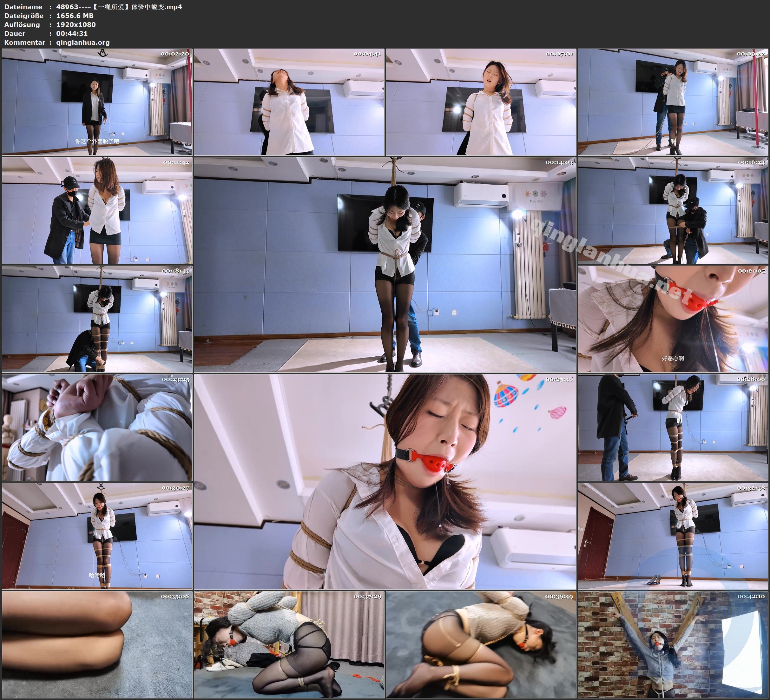Click the brick-wall frame at 00:42:10

tap(673, 644)
